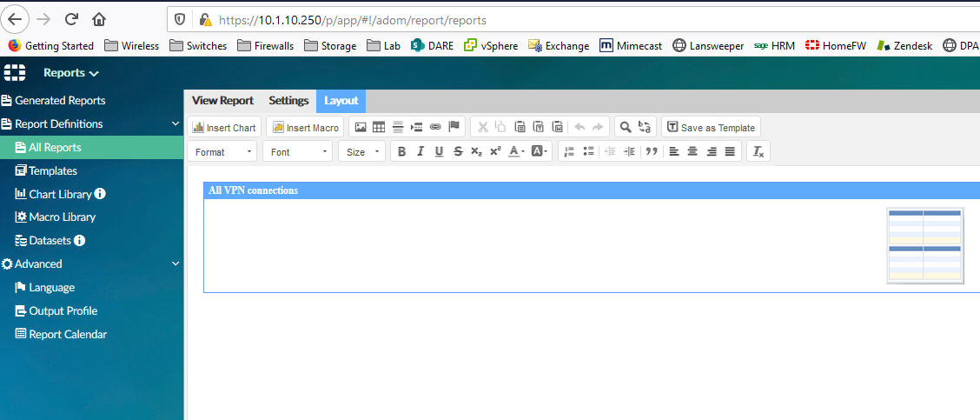Click the insert link icon
Viewport: 980px width, 420px height.
[435, 127]
